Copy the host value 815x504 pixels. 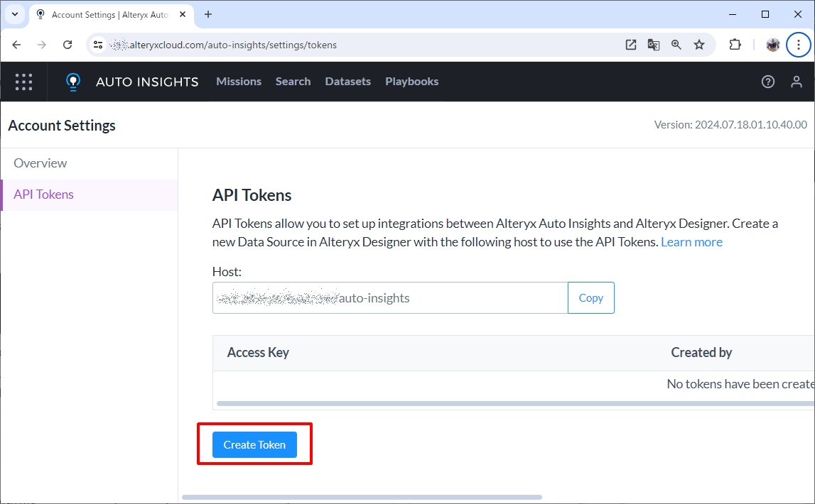(x=590, y=298)
